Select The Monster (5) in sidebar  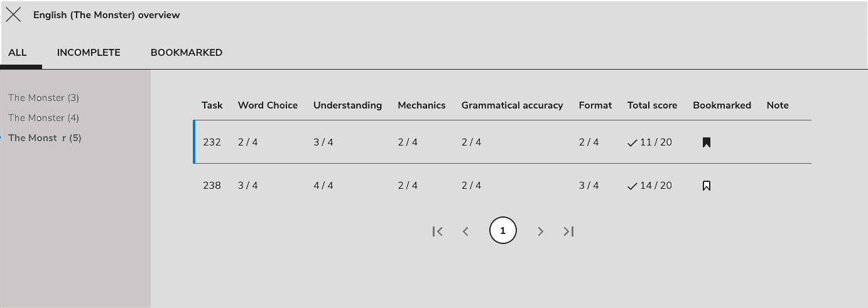45,138
